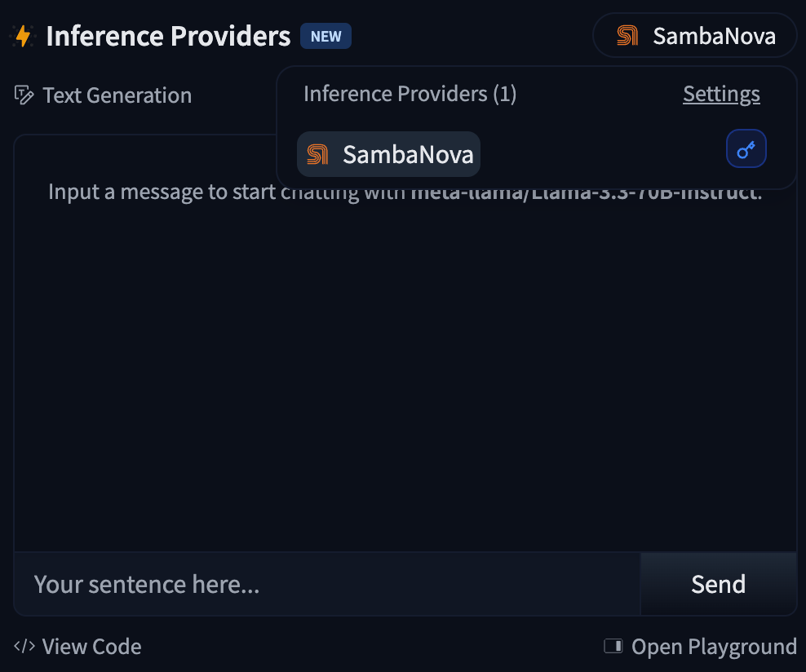The image size is (806, 672).
Task: Click the playground window icon beside Open Playground
Action: pyautogui.click(x=613, y=646)
